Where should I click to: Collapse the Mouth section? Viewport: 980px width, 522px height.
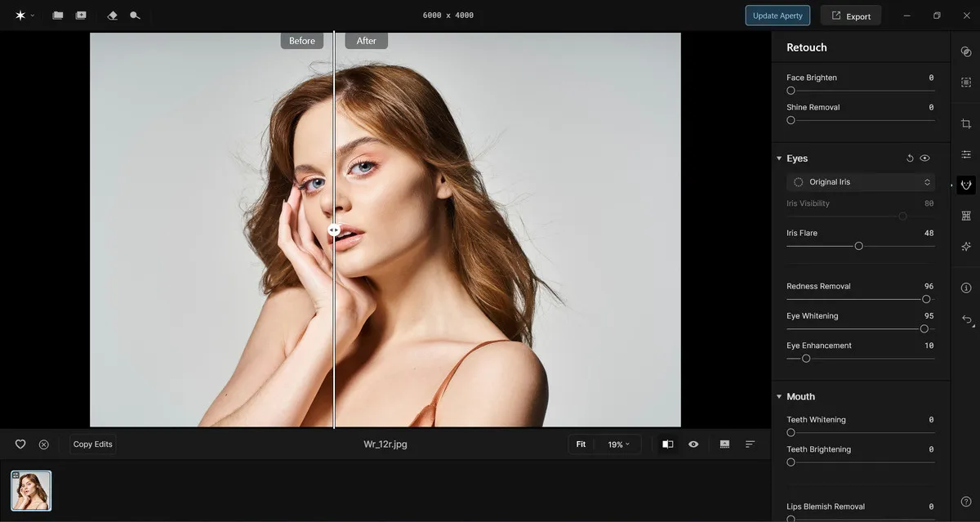[778, 397]
